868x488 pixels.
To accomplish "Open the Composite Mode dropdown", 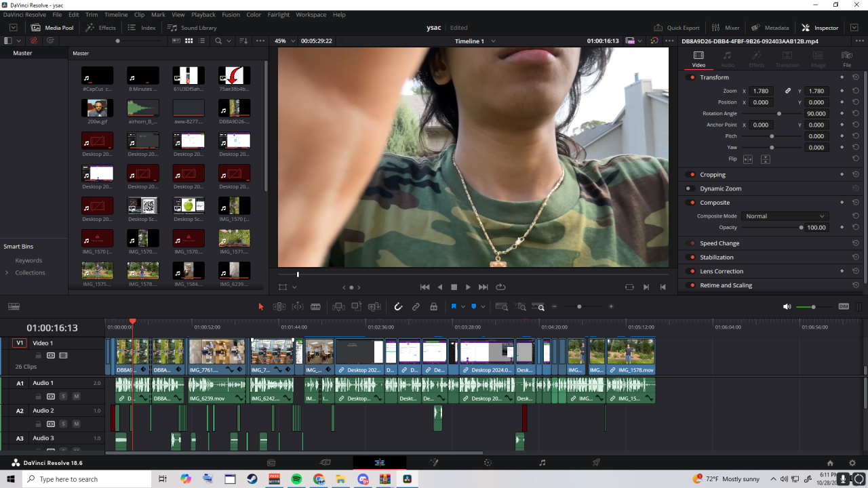I will click(785, 216).
